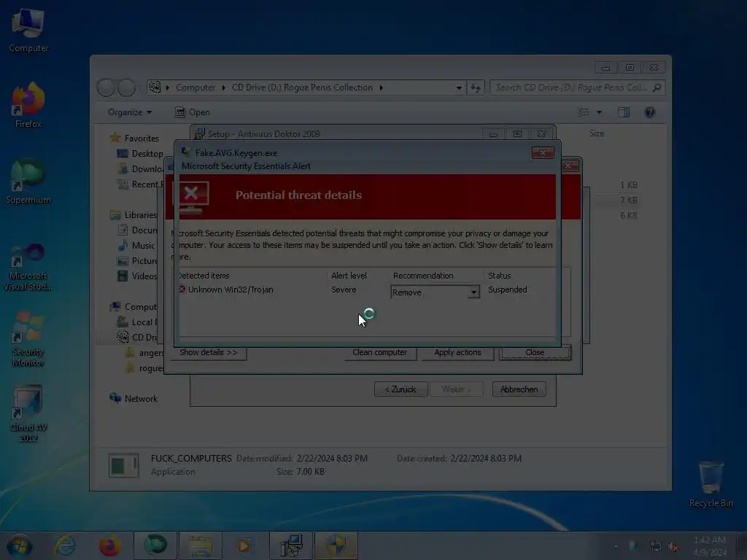Expand breadcrumb arrow after CD Drive segment
The height and width of the screenshot is (560, 747).
pyautogui.click(x=381, y=87)
